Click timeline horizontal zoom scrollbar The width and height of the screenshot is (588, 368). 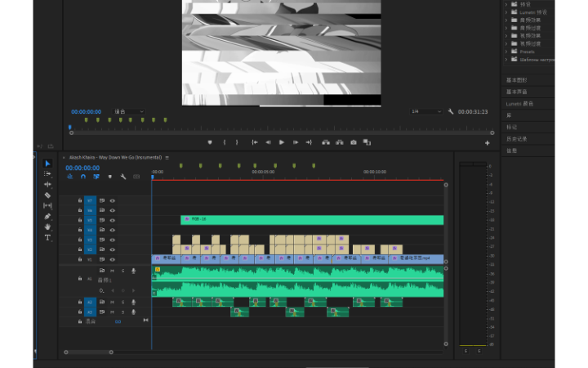click(88, 352)
